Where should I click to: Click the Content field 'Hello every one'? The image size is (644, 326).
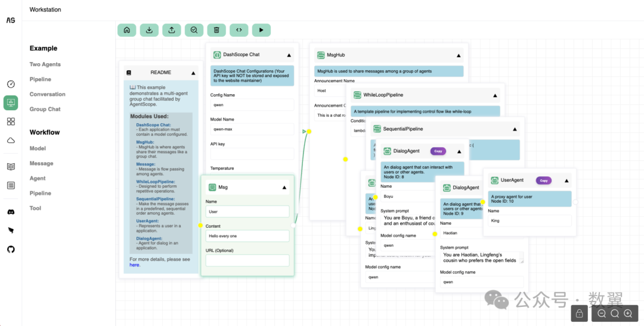[x=247, y=236]
